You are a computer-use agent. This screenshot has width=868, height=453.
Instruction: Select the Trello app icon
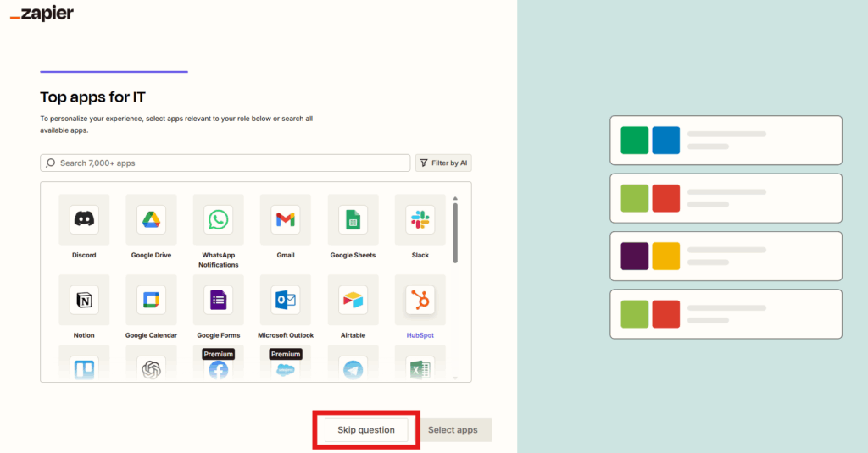click(x=84, y=368)
